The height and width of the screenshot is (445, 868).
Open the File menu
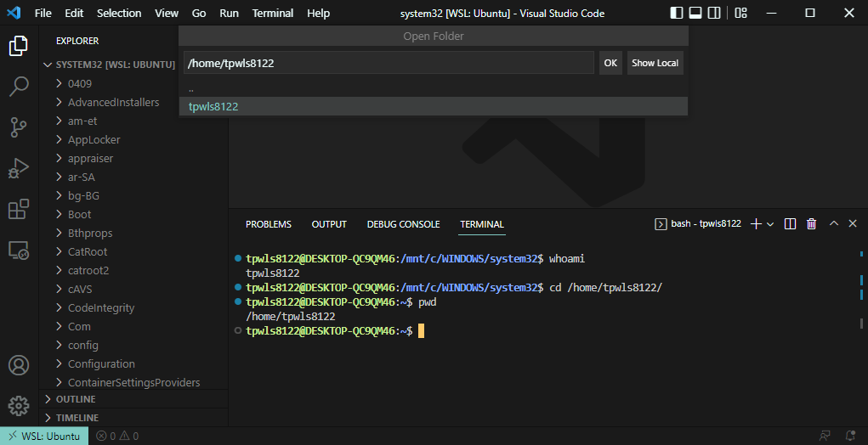(x=43, y=14)
